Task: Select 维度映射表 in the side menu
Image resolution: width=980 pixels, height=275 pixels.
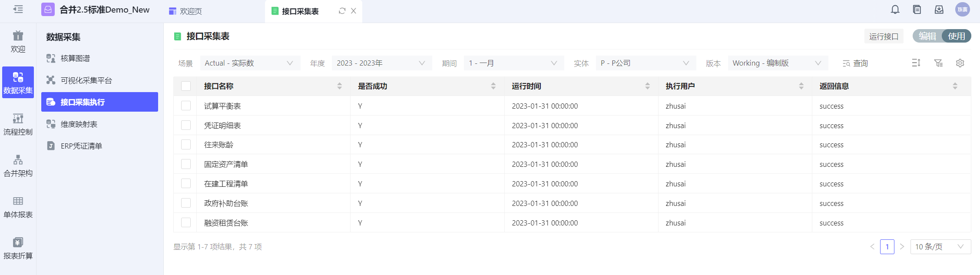Action: tap(79, 124)
